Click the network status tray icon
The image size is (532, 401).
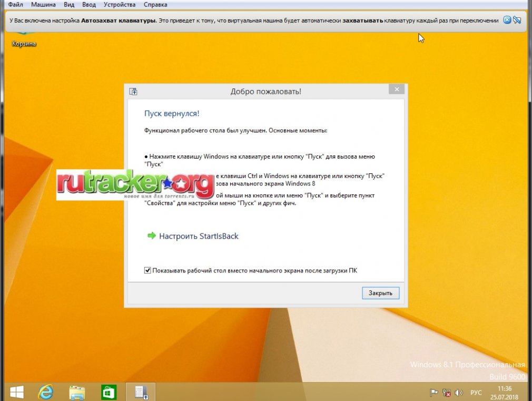(446, 393)
